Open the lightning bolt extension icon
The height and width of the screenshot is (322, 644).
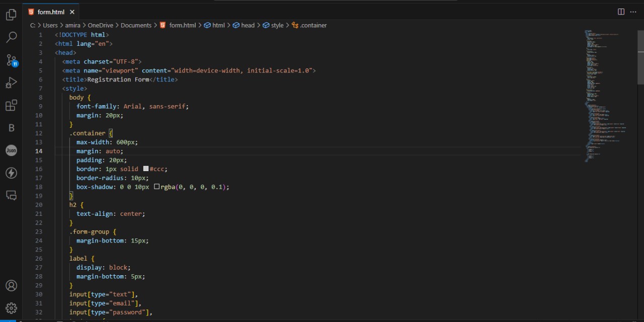[11, 173]
